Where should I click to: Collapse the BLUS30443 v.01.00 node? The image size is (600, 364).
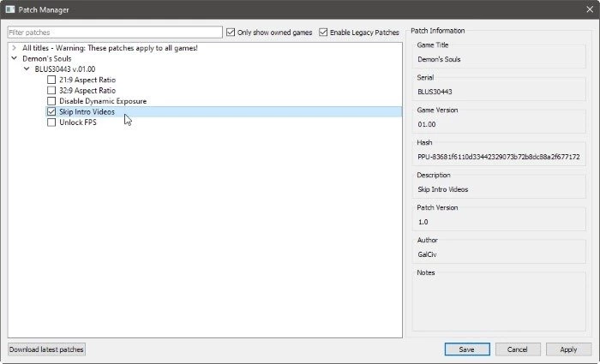click(27, 69)
